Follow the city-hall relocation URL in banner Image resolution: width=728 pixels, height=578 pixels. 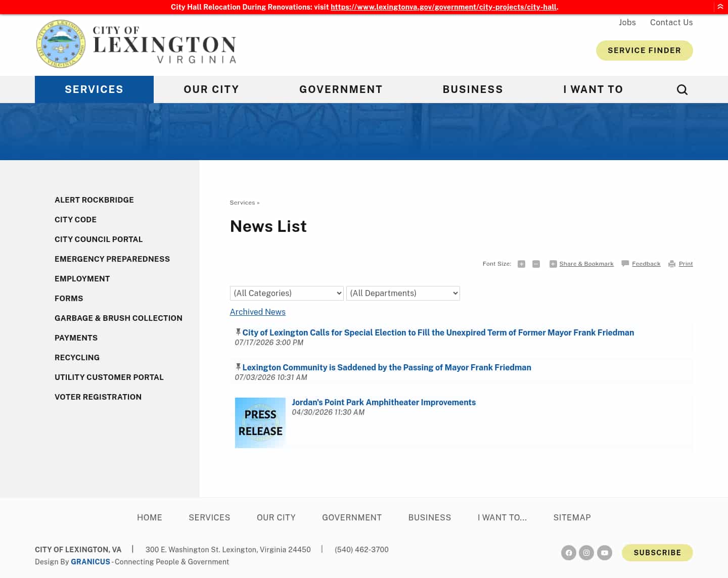443,7
